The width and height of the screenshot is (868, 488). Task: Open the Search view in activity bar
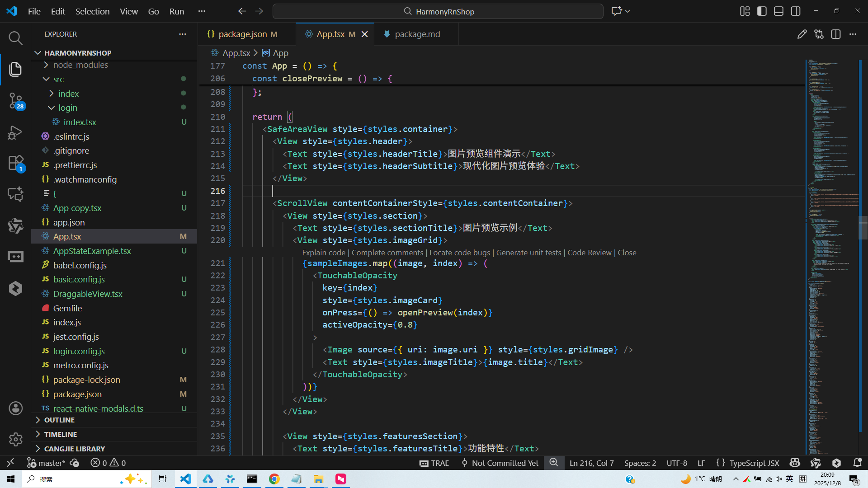coord(15,38)
